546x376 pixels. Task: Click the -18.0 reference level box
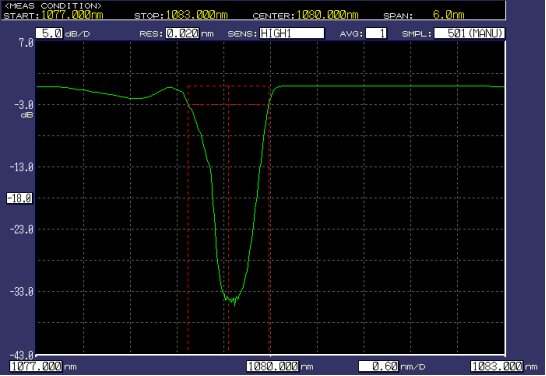[20, 198]
